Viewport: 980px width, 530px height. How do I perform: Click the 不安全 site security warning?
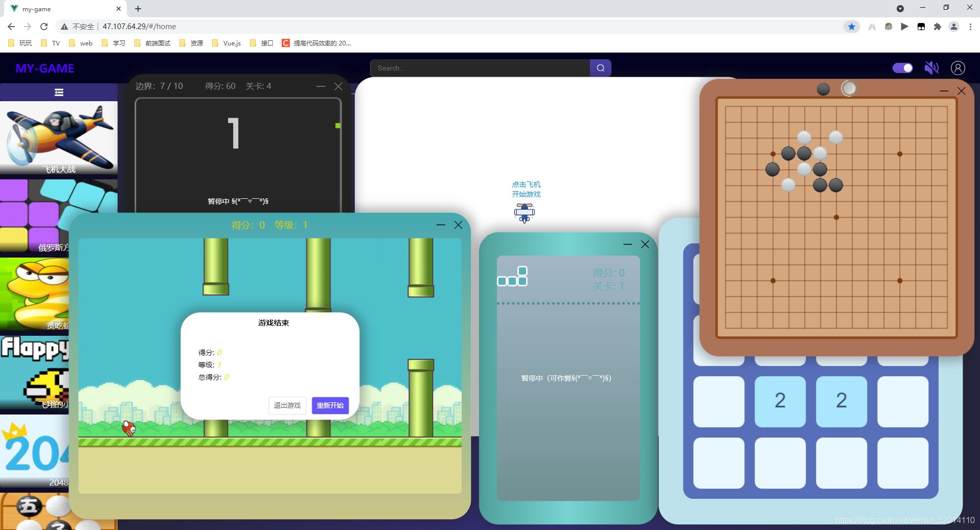coord(78,27)
